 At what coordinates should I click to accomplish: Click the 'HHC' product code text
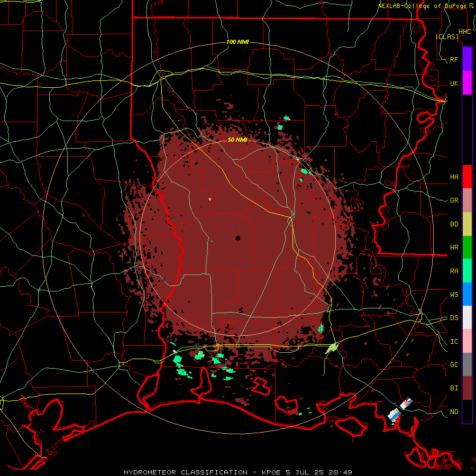coord(464,32)
